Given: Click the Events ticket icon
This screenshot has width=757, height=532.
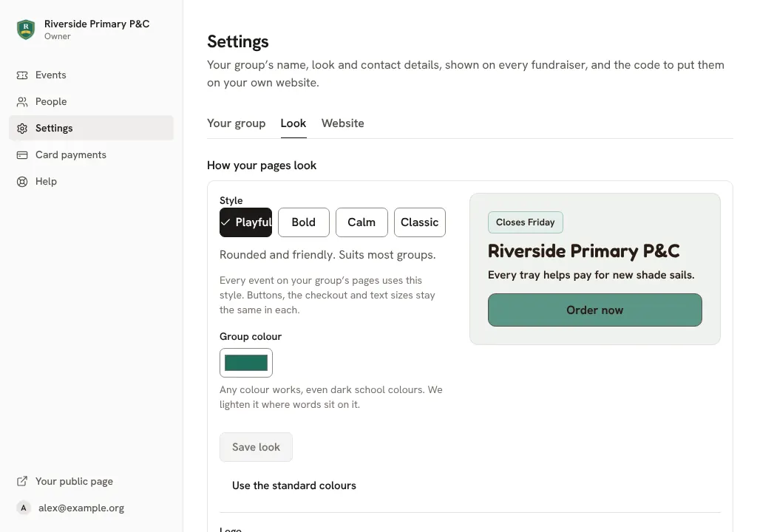Looking at the screenshot, I should pos(22,75).
